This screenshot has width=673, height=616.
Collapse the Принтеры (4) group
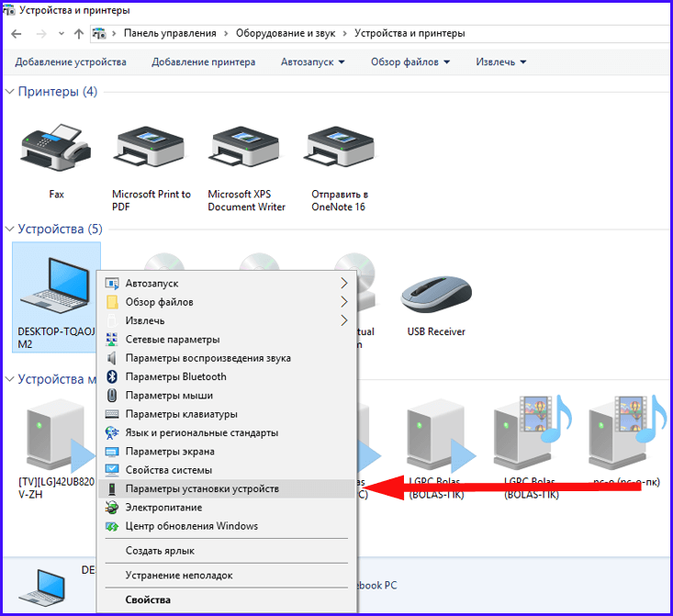point(10,92)
